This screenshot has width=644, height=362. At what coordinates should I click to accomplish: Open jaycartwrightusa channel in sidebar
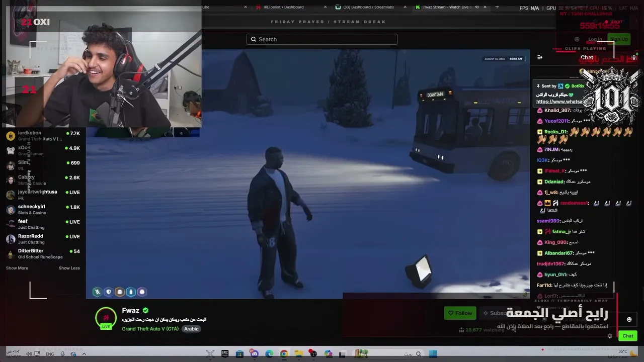(x=43, y=195)
